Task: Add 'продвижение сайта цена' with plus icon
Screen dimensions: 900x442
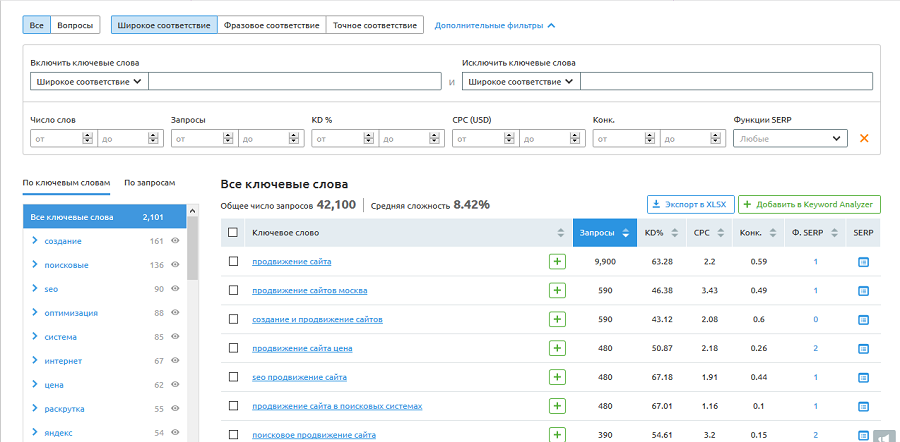Action: pyautogui.click(x=557, y=348)
